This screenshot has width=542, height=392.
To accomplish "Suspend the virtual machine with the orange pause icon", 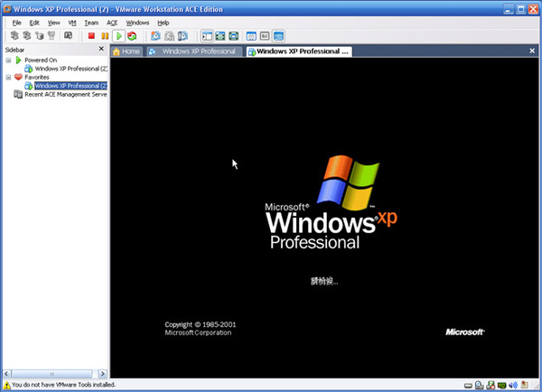I will point(105,35).
